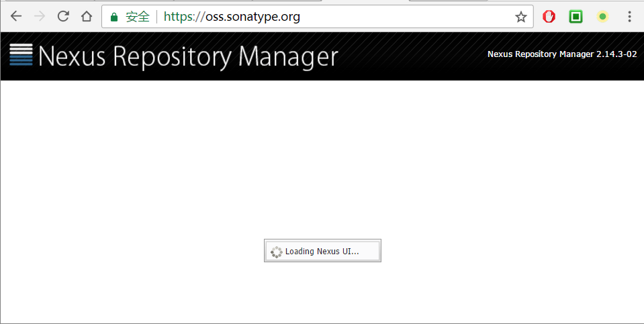Click the Nexus Repository Manager title
This screenshot has width=644, height=324.
(x=188, y=56)
